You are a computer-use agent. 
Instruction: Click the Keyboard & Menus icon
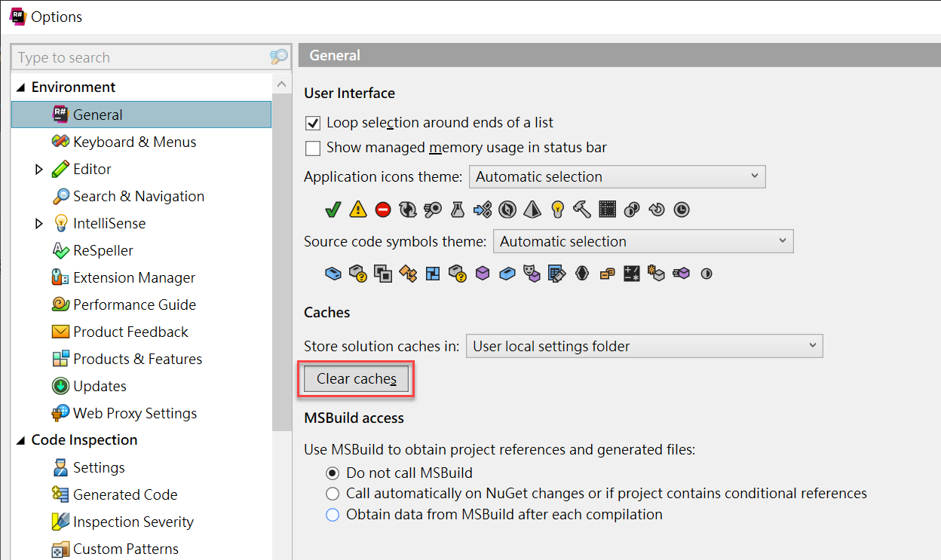click(x=59, y=142)
